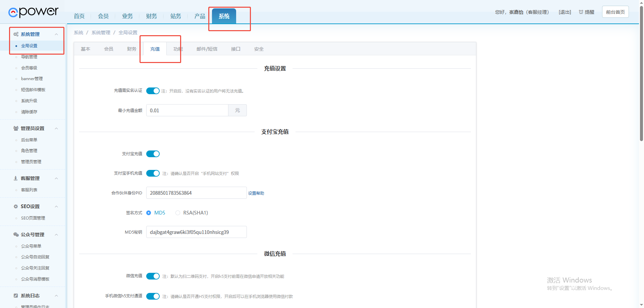Toggle 支付宝手机充值 switch

153,173
